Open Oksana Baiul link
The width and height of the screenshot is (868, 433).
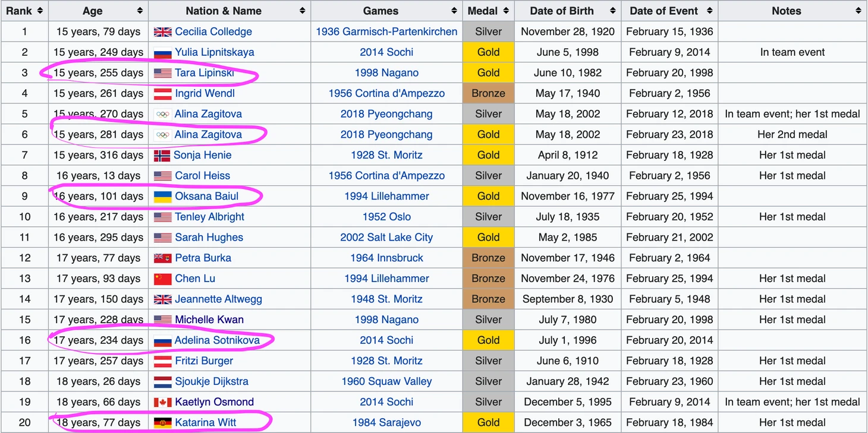click(207, 196)
